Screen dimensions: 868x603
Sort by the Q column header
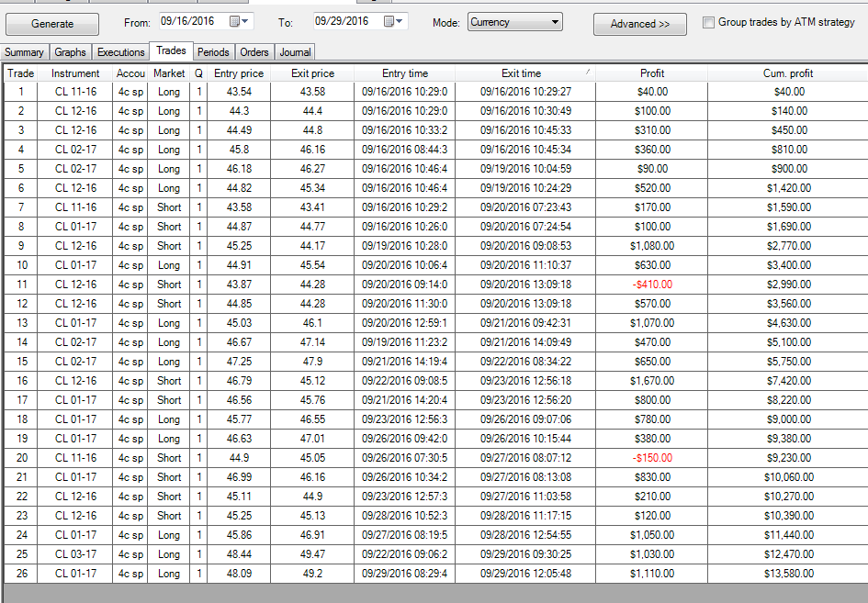(x=198, y=73)
